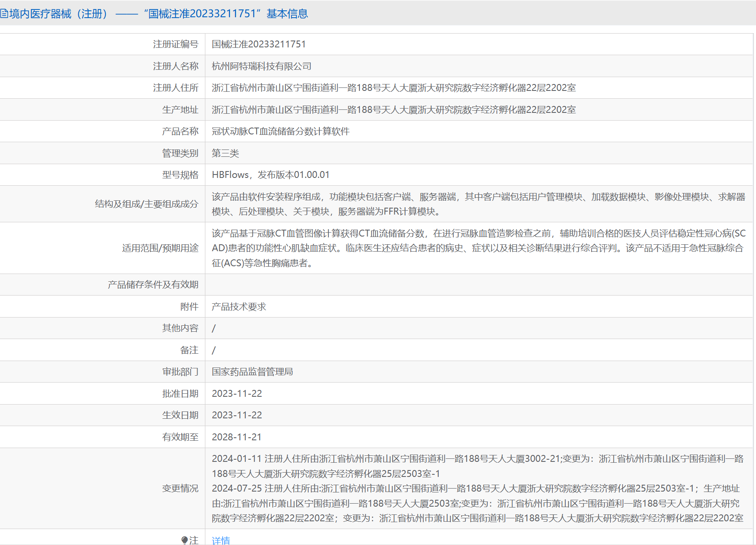The height and width of the screenshot is (545, 756).
Task: Open the 详情 link at the bottom
Action: point(221,540)
